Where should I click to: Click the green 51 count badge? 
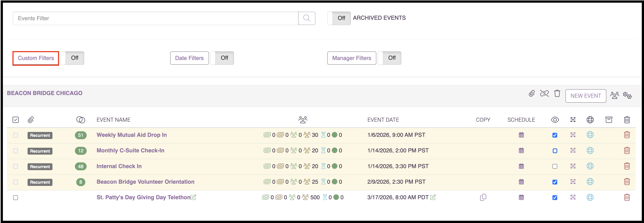(80, 135)
